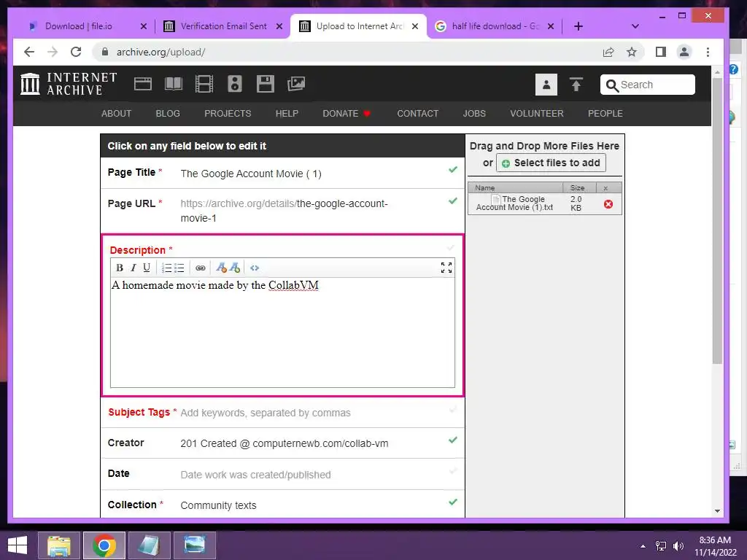This screenshot has width=747, height=560.
Task: Open the DONATE link
Action: pos(346,113)
